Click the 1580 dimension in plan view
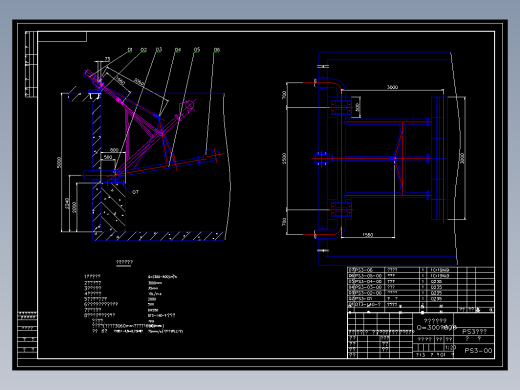 click(367, 235)
